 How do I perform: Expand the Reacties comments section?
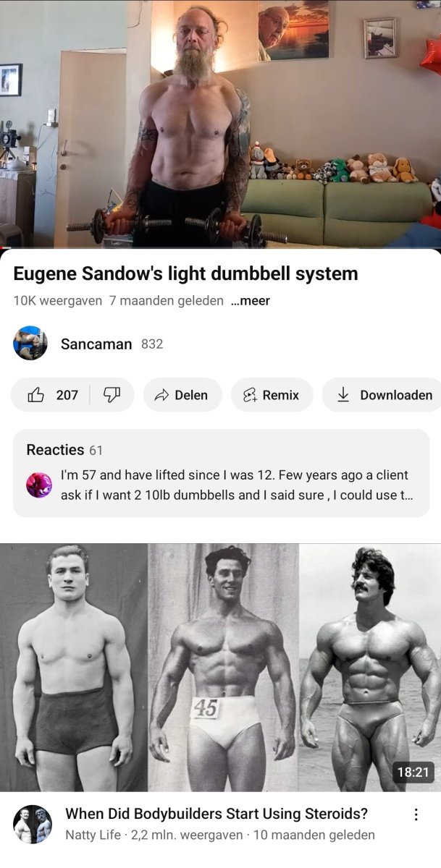click(221, 473)
